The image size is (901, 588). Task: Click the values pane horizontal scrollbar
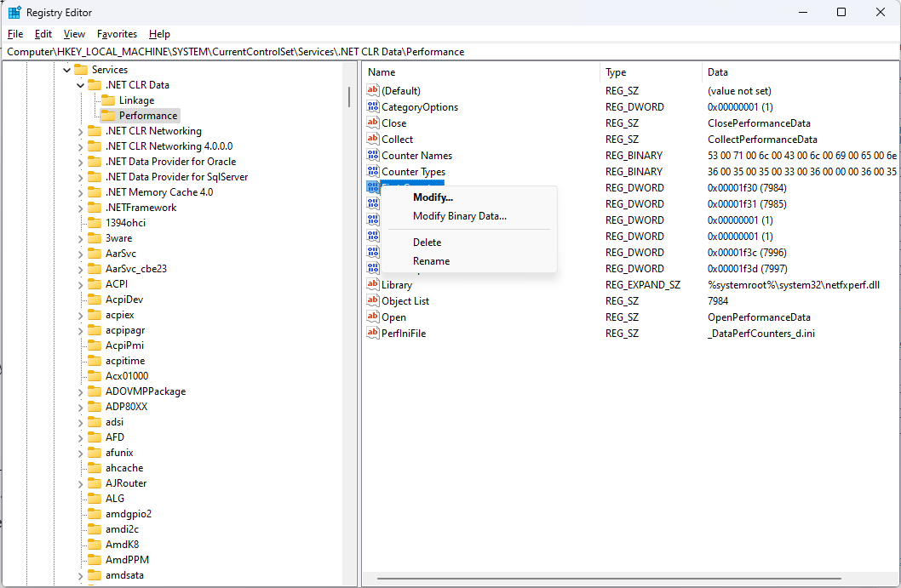[609, 579]
